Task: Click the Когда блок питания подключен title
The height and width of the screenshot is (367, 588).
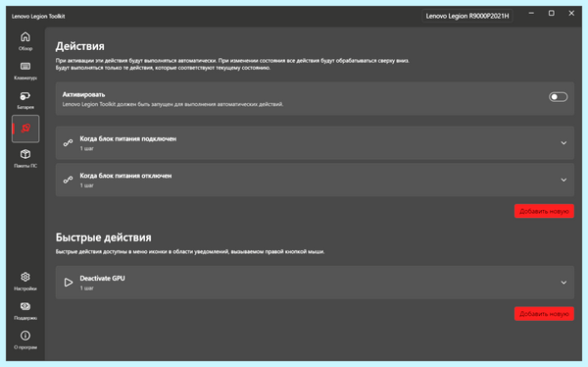Action: [127, 138]
